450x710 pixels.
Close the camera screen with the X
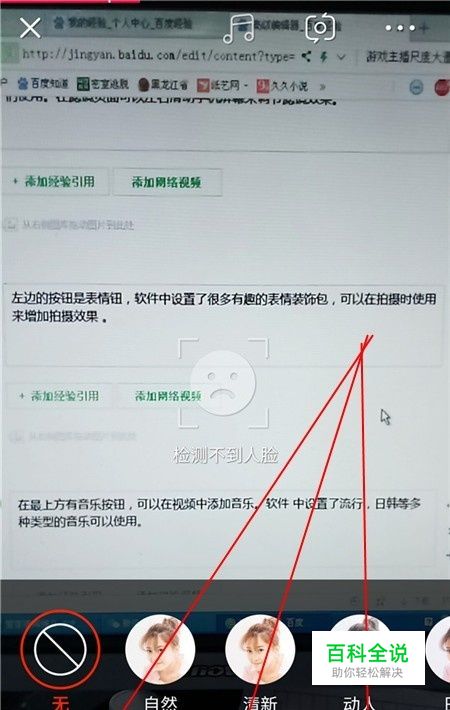[x=30, y=28]
